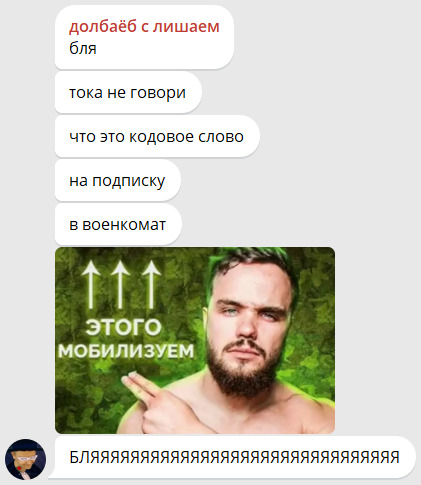Click the middle white arrow in the image
The image size is (421, 485).
(x=120, y=284)
